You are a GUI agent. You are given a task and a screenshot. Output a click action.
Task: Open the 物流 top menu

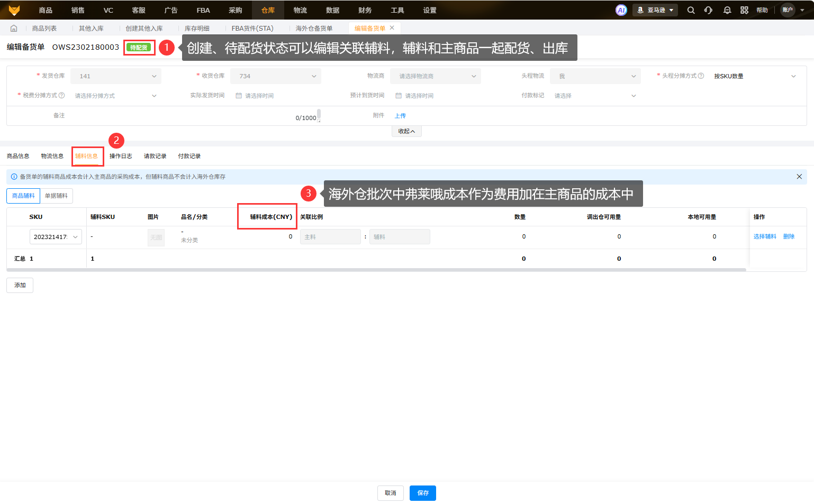tap(300, 10)
